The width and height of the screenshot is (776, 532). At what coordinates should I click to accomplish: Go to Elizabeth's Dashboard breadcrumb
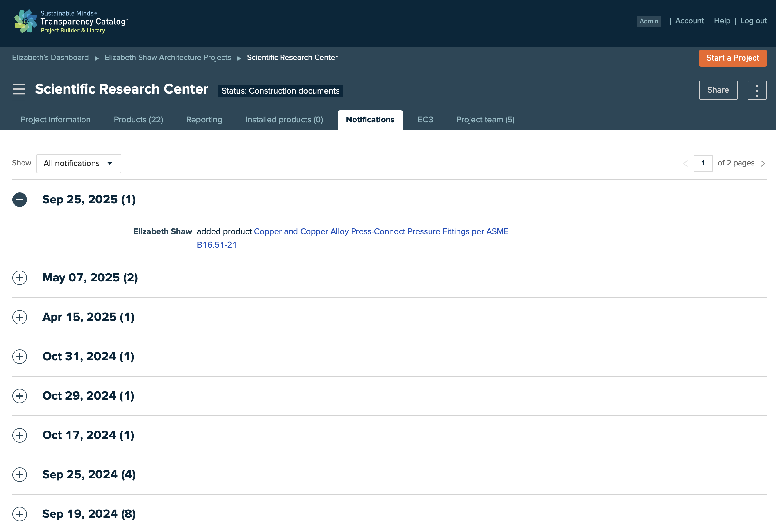point(50,57)
